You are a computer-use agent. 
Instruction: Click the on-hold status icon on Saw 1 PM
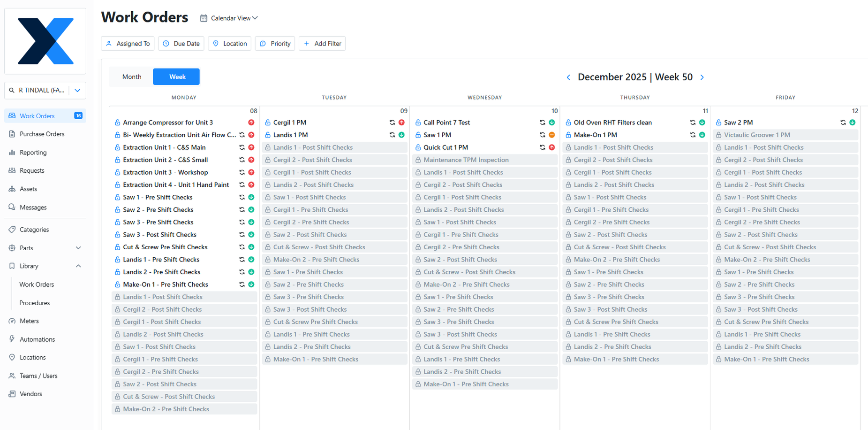click(552, 135)
